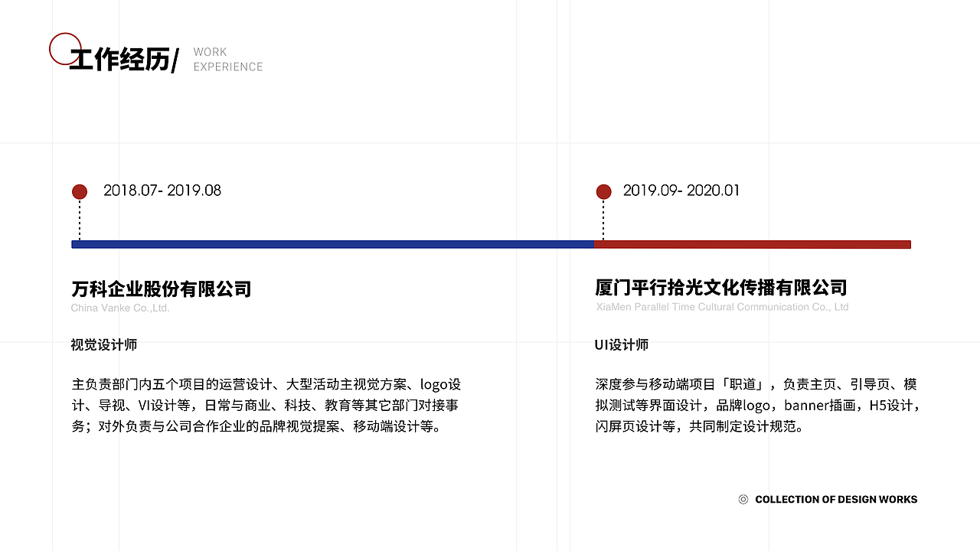The image size is (980, 551).
Task: Click the paragraph starting 主负责部门内五个项目
Action: point(266,406)
